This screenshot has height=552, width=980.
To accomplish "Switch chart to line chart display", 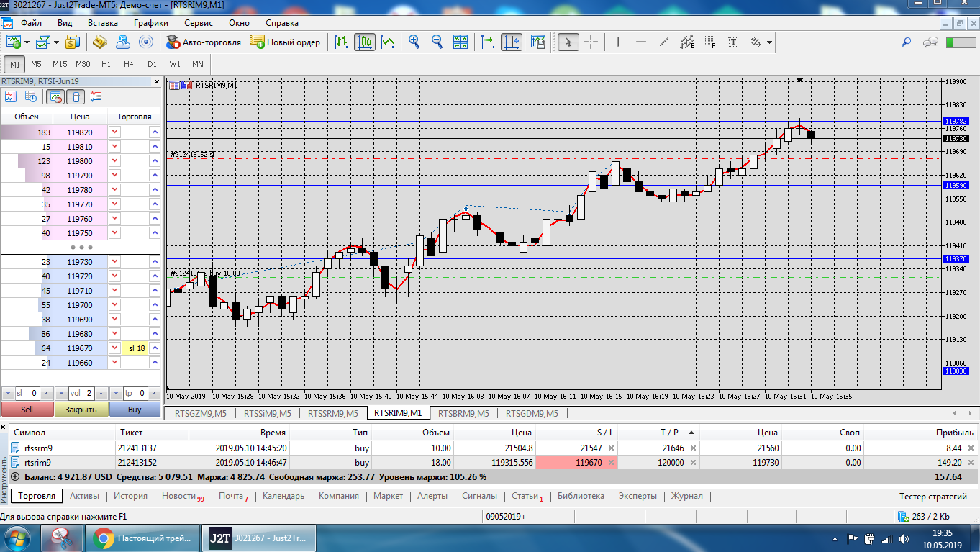I will (x=388, y=42).
